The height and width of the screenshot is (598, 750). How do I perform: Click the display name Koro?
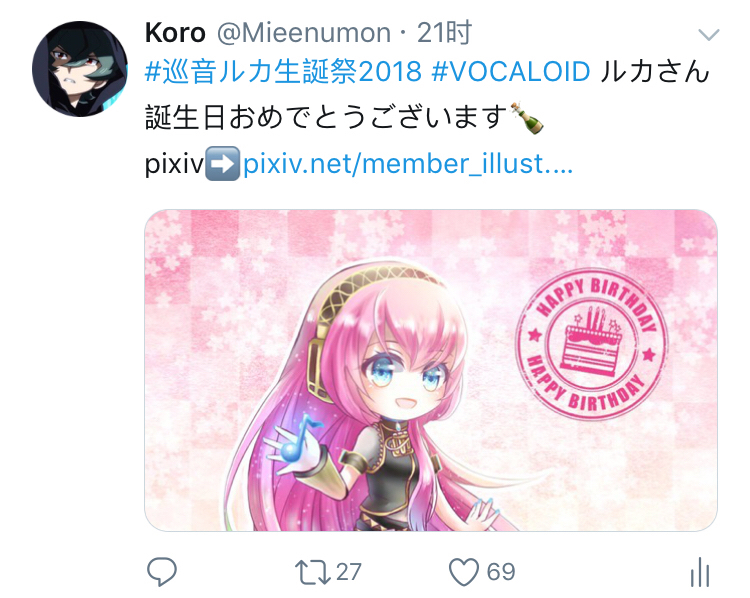(175, 33)
